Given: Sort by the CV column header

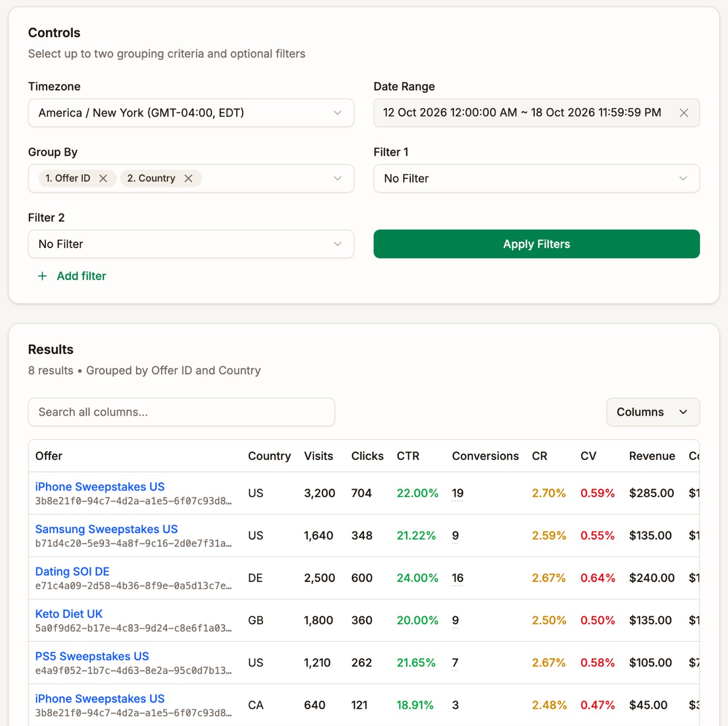Looking at the screenshot, I should [589, 456].
